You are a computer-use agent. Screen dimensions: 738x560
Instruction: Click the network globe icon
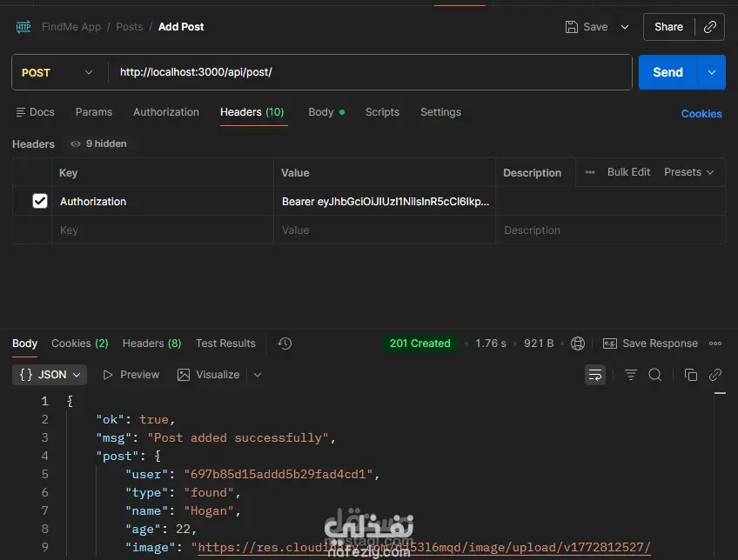(578, 343)
